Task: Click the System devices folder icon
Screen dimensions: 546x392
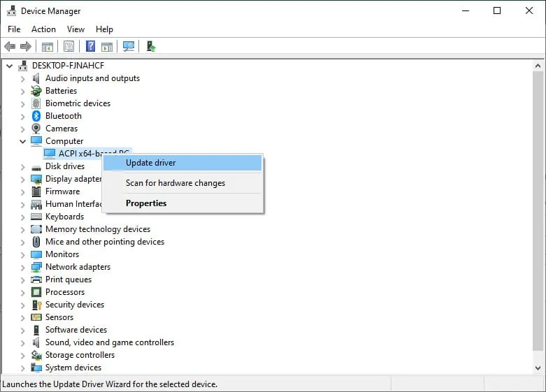Action: tap(36, 368)
